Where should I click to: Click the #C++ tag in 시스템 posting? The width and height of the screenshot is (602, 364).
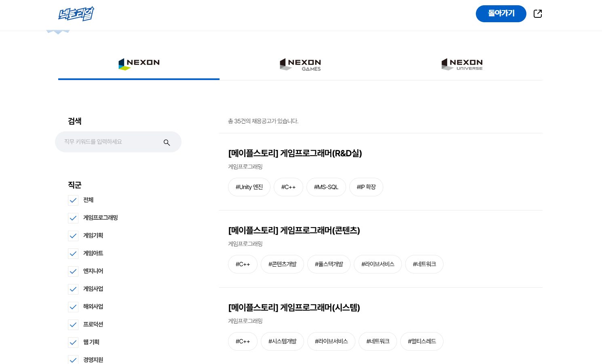243,341
